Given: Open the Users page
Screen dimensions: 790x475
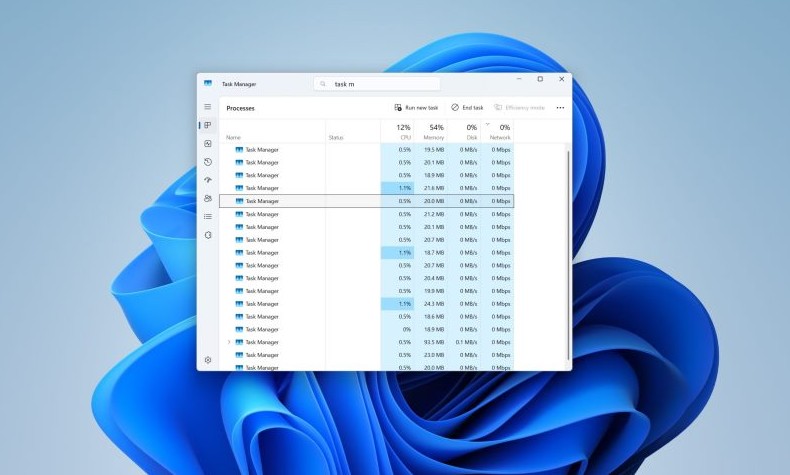Looking at the screenshot, I should (208, 198).
